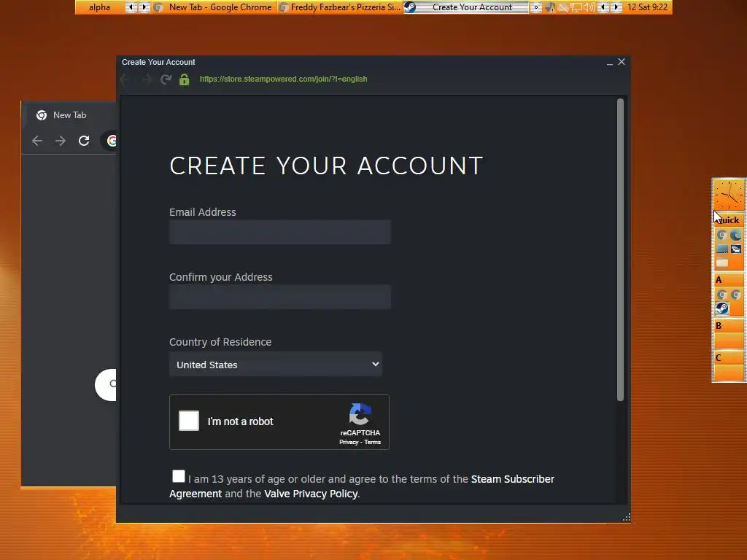Click the Steam reload page icon
Screen dimensions: 747x560
pyautogui.click(x=166, y=79)
